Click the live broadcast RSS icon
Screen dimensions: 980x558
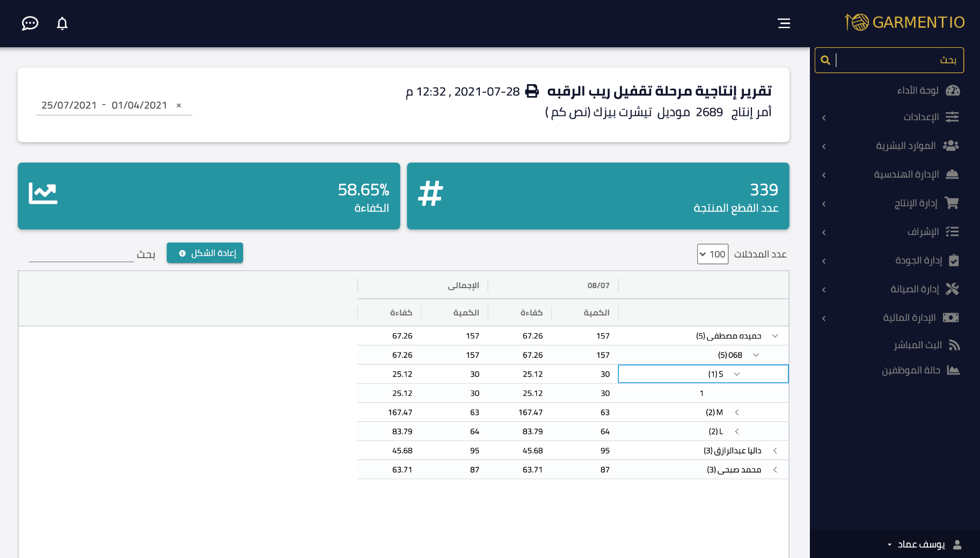954,345
